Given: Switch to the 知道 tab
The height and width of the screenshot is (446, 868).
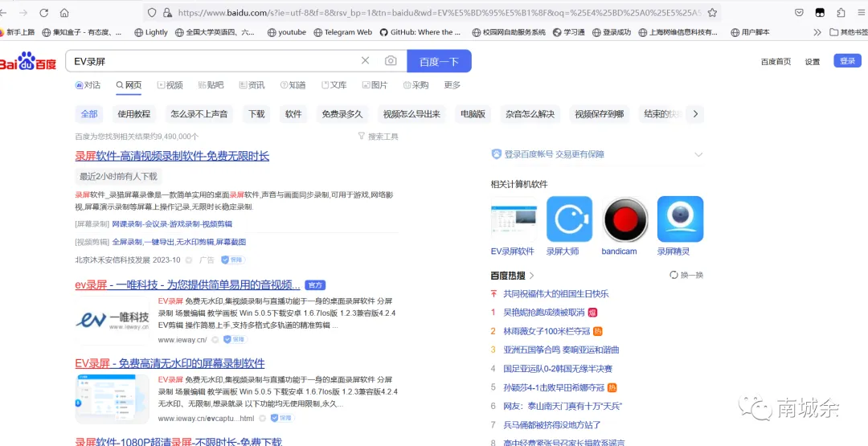Looking at the screenshot, I should pyautogui.click(x=293, y=85).
